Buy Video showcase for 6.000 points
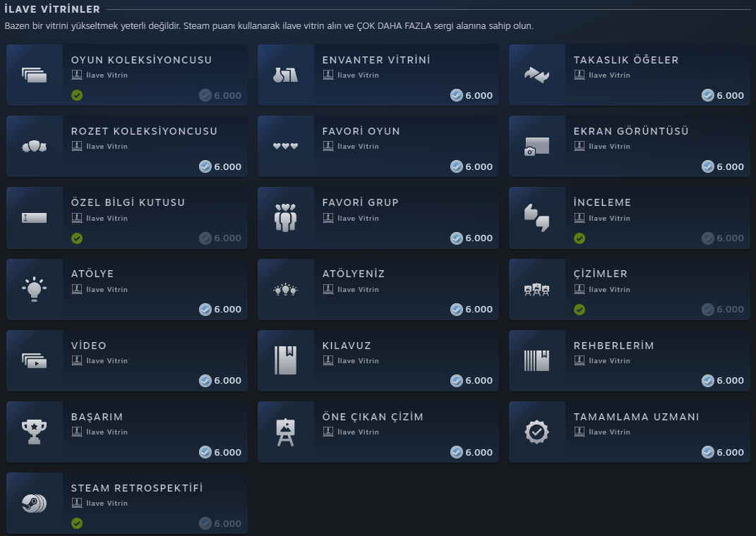This screenshot has width=756, height=536. pyautogui.click(x=220, y=380)
